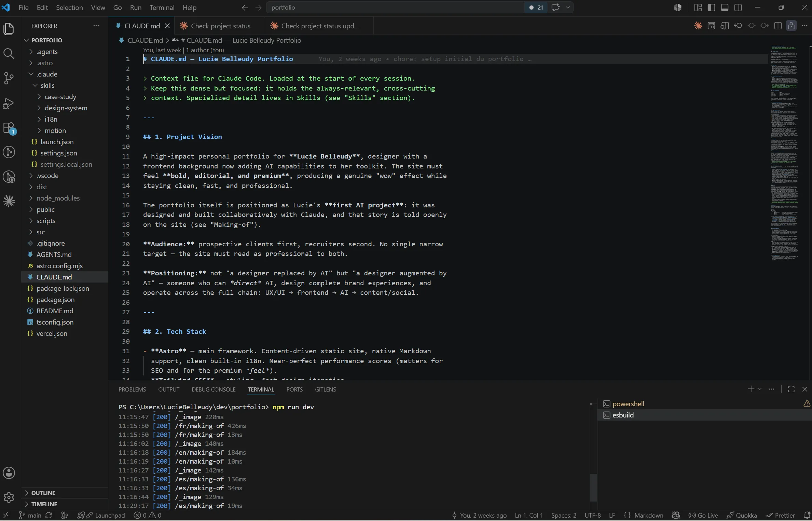This screenshot has height=521, width=812.
Task: Toggle Go Live server in status bar
Action: [703, 515]
